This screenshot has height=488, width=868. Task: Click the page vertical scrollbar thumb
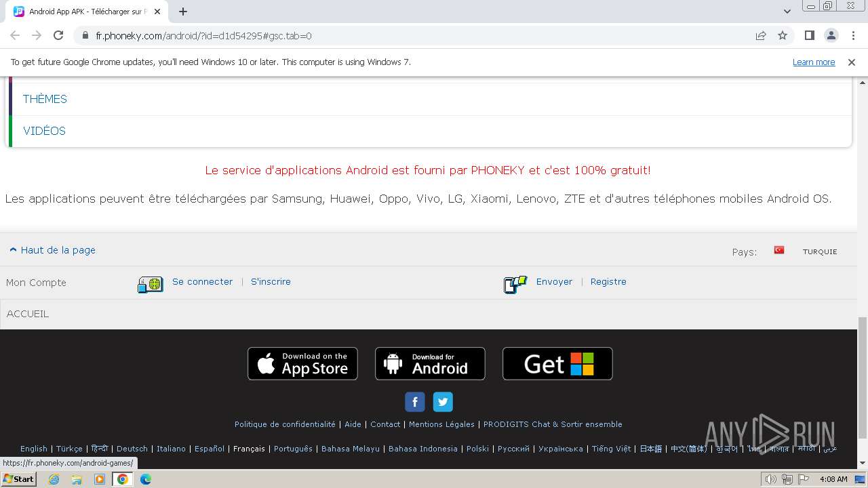pyautogui.click(x=862, y=378)
